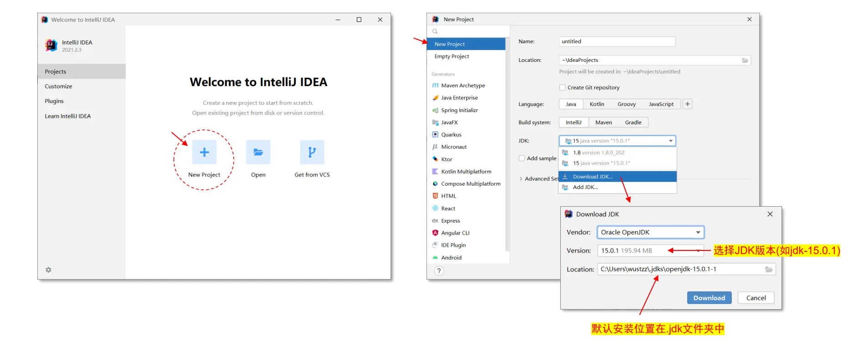Open Plugins tab in Welcome window
Screen dimensions: 868x346
pos(81,101)
